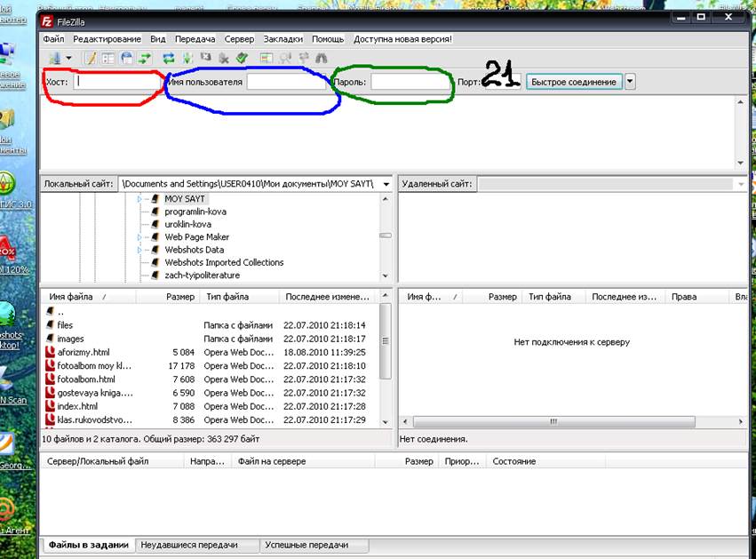The image size is (756, 559).
Task: Click the local tree scroll up arrow
Action: click(386, 199)
